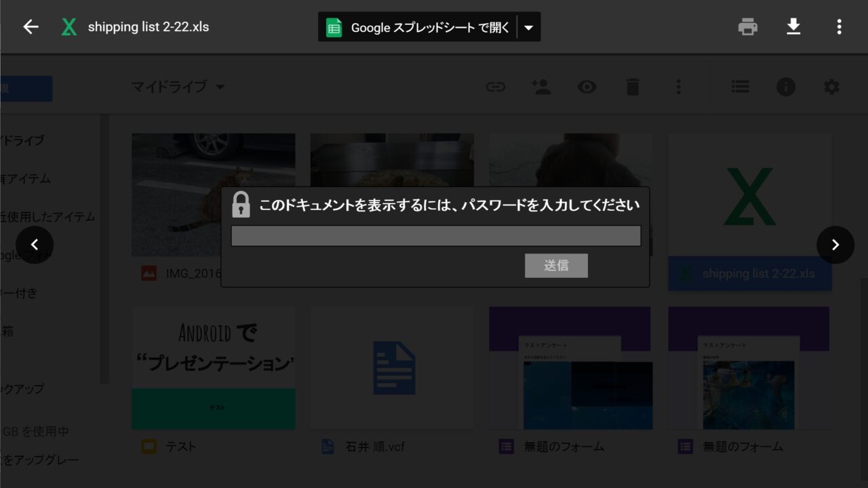The width and height of the screenshot is (868, 488).
Task: Click the back arrow to close preview
Action: coord(31,27)
